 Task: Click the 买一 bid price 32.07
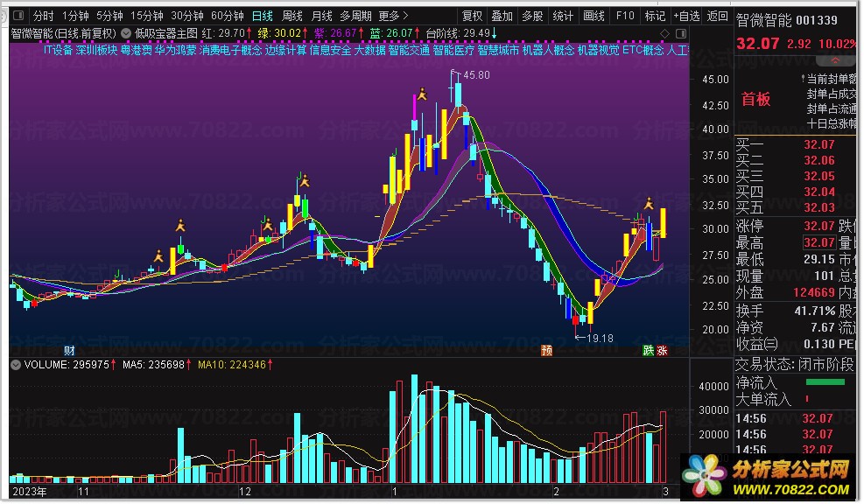(818, 144)
